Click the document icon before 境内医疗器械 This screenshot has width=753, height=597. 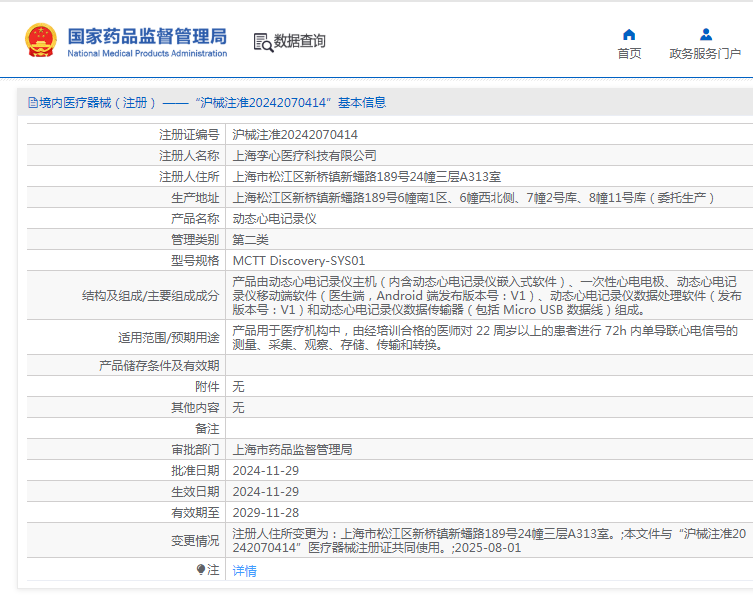(x=33, y=102)
